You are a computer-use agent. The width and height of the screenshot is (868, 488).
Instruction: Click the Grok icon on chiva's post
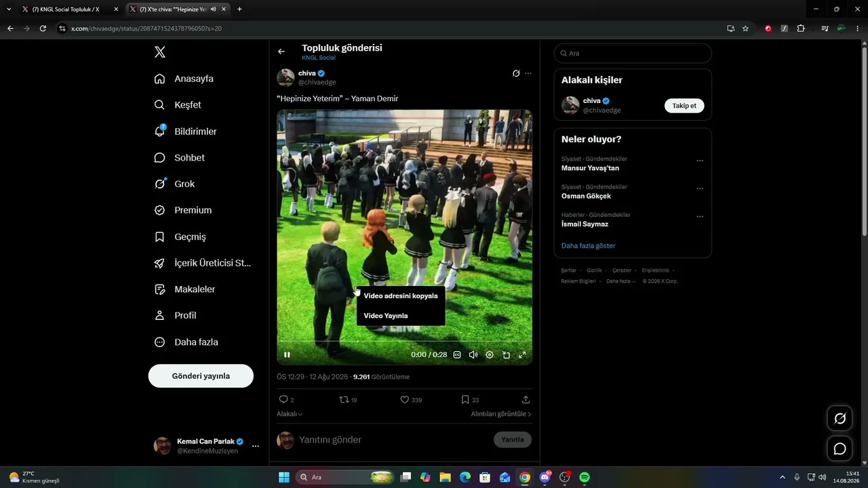[x=516, y=73]
